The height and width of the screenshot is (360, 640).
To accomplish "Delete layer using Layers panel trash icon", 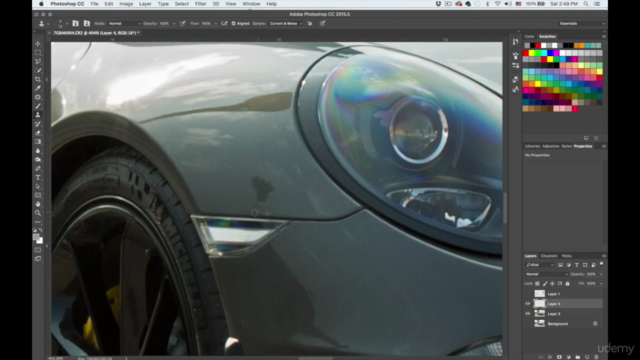I will 596,357.
